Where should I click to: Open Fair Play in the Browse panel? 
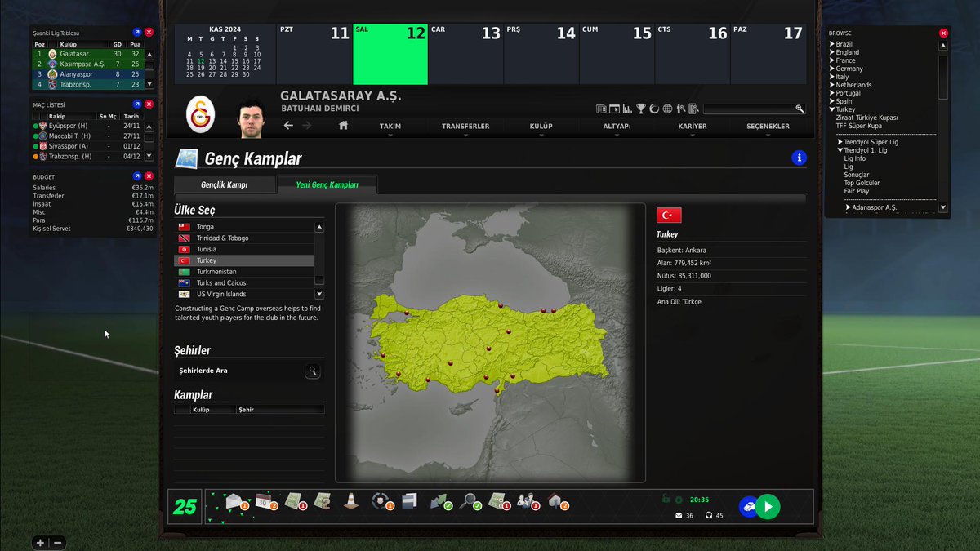pos(857,191)
